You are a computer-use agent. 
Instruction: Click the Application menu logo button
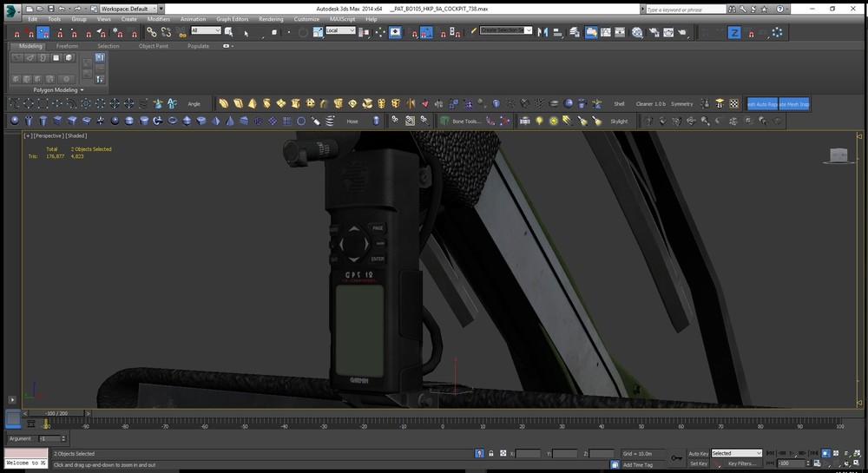tap(11, 10)
